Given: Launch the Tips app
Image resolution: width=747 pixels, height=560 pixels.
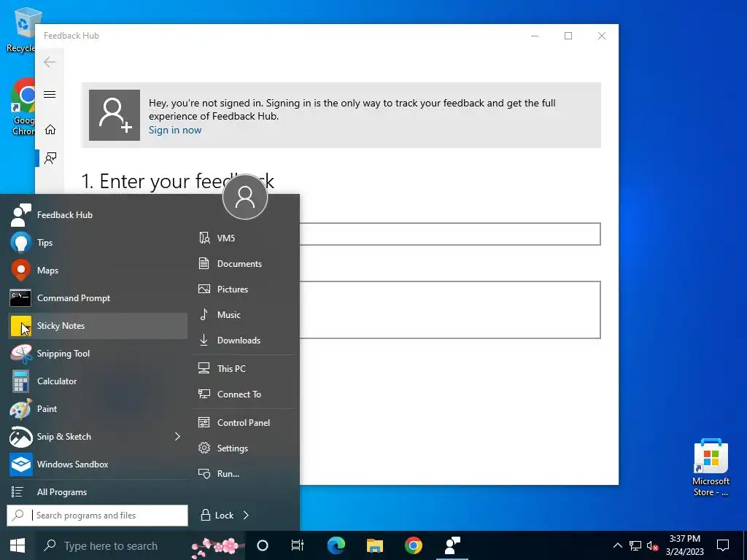Looking at the screenshot, I should tap(98, 242).
